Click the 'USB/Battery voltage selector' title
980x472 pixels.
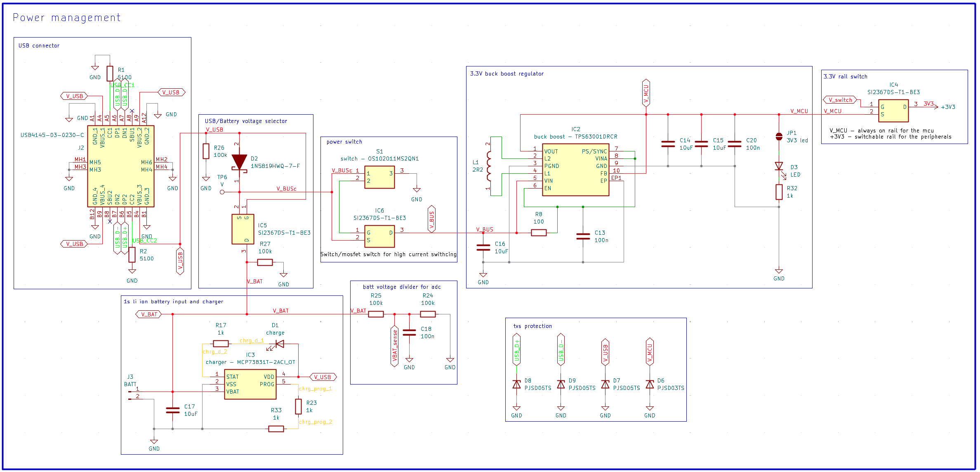pyautogui.click(x=246, y=121)
